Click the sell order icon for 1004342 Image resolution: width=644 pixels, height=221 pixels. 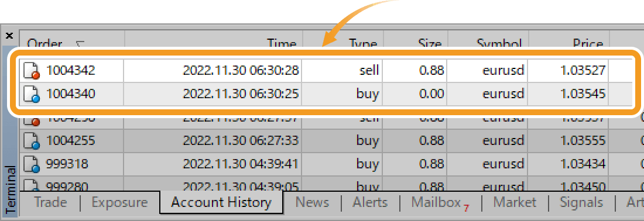click(32, 71)
